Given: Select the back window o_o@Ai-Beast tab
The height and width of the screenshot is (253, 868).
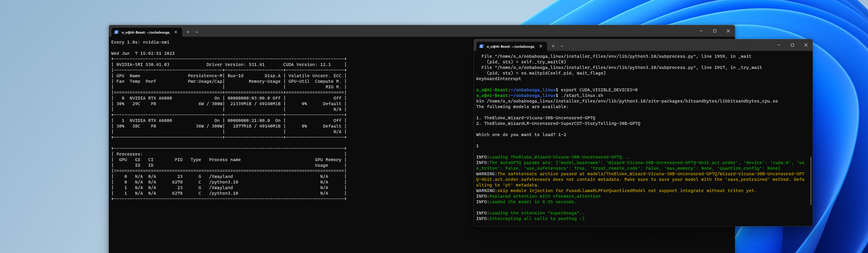Looking at the screenshot, I should click(x=146, y=32).
